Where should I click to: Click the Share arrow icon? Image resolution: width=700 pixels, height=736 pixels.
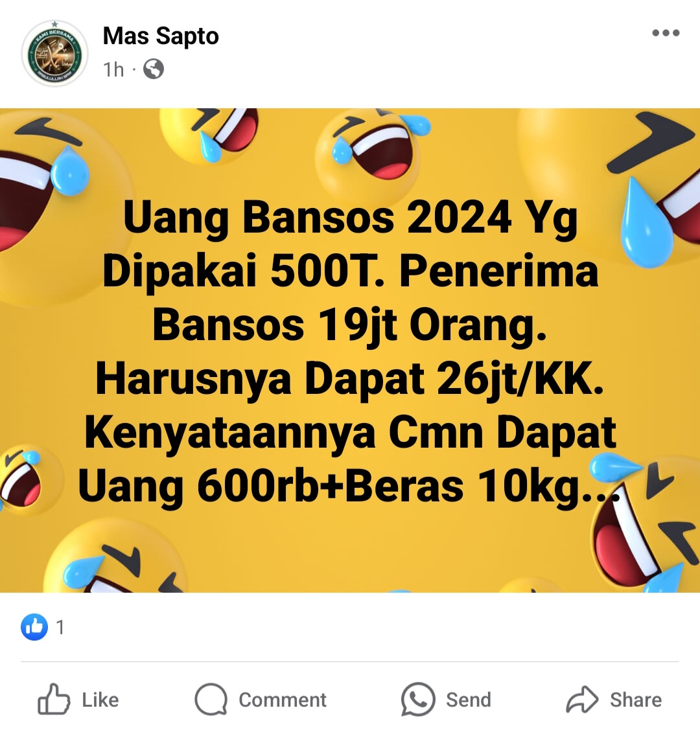coord(582,699)
